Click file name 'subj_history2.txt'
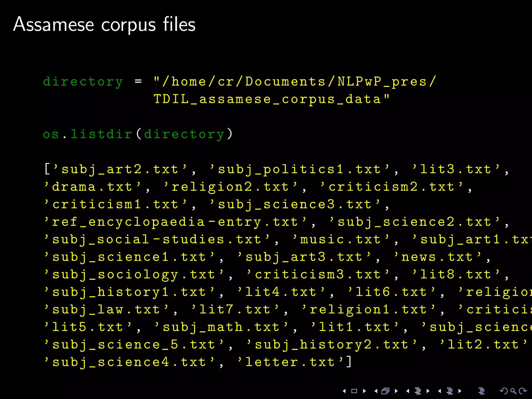This screenshot has width=532, height=399. (x=331, y=345)
